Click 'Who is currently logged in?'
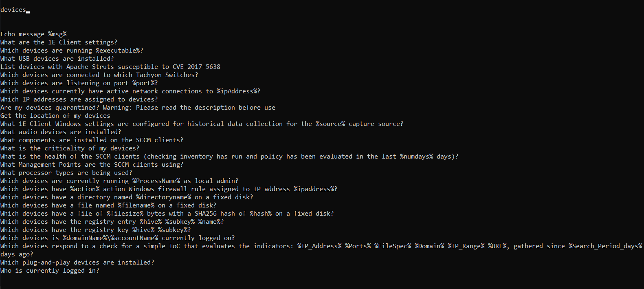Viewport: 644px width, 289px height. coord(50,271)
